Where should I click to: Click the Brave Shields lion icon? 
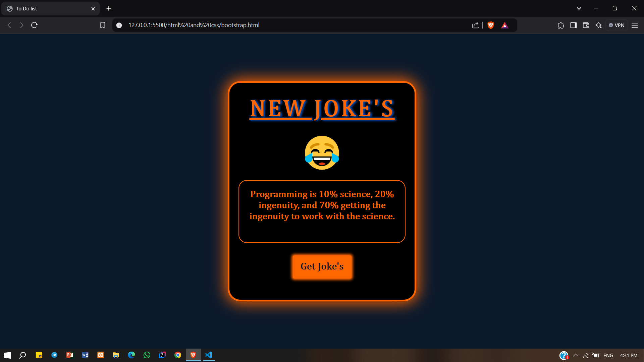(x=491, y=25)
